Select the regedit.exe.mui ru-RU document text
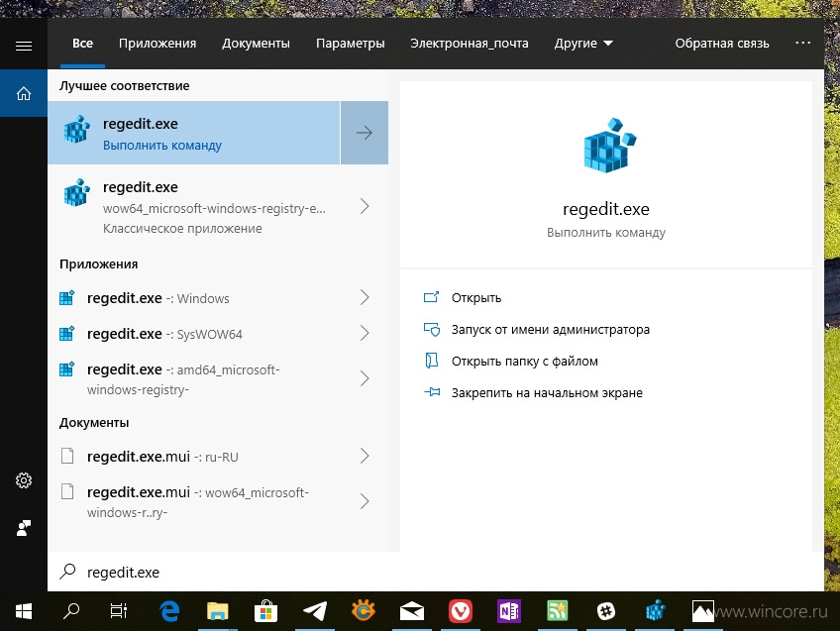This screenshot has width=840, height=631. click(x=162, y=457)
